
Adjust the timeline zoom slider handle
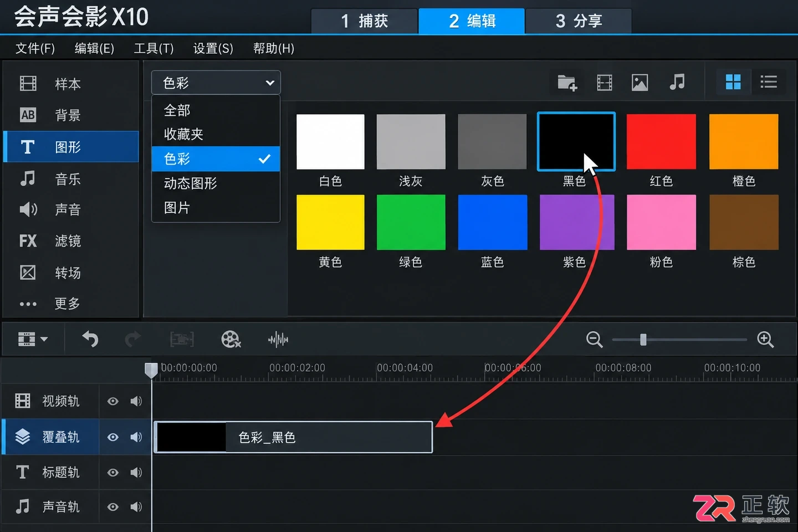(x=643, y=339)
